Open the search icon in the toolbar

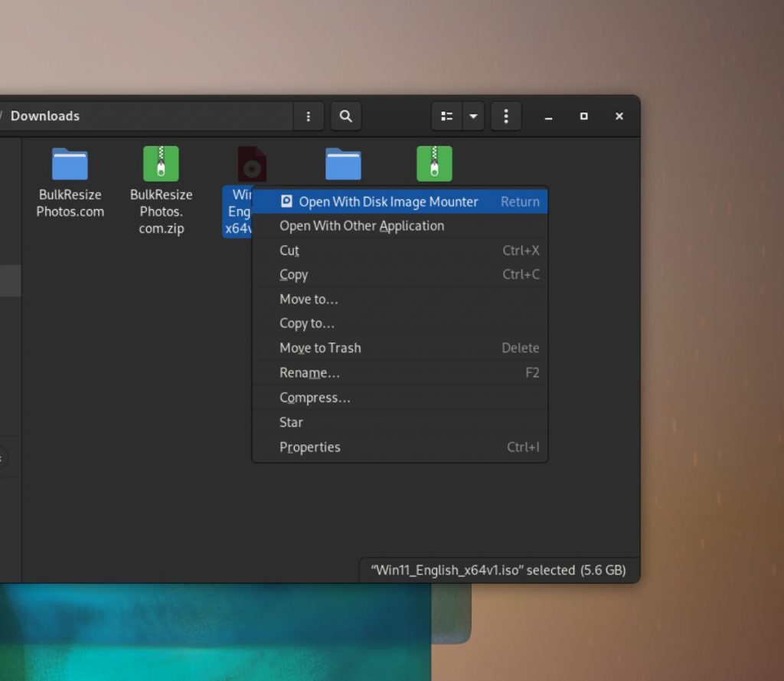pos(345,116)
